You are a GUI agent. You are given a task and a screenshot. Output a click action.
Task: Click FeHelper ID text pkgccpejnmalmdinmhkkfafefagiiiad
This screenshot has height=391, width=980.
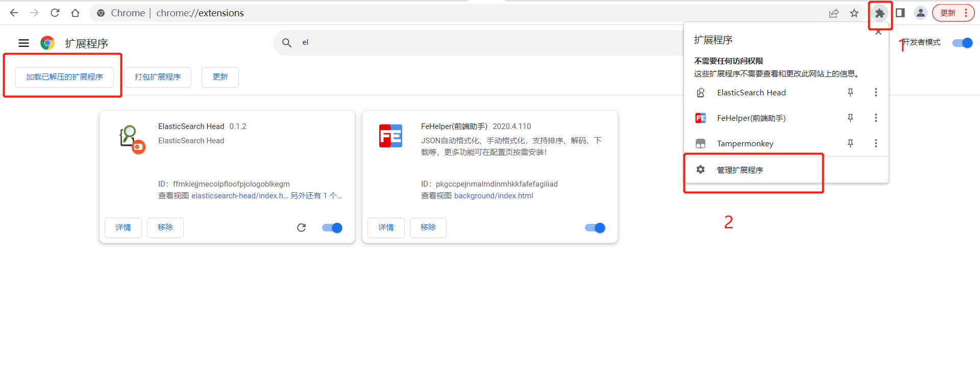coord(497,184)
